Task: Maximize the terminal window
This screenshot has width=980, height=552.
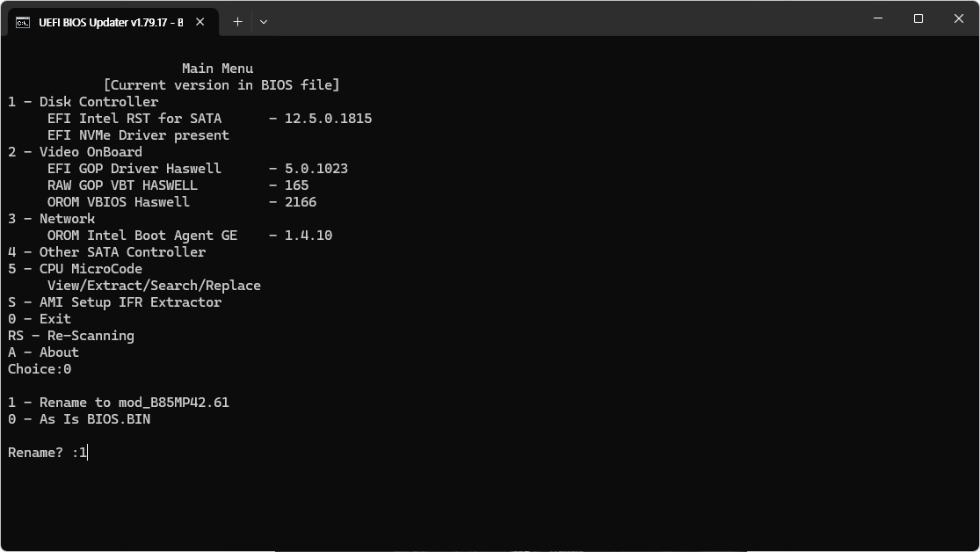Action: tap(918, 18)
